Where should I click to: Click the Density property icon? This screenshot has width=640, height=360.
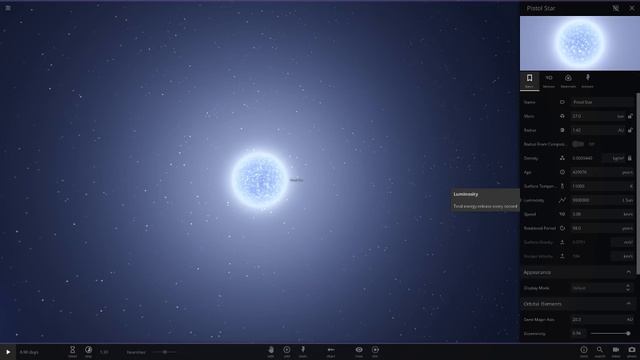point(562,158)
